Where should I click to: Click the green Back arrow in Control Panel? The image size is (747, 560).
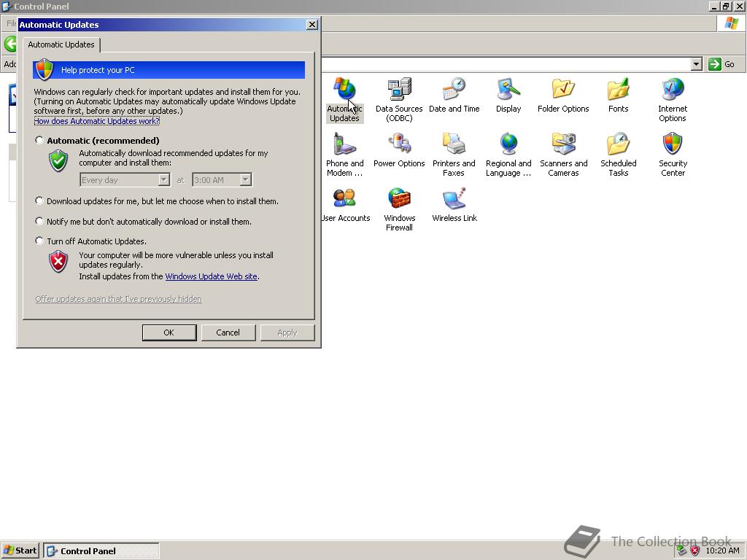pyautogui.click(x=10, y=44)
